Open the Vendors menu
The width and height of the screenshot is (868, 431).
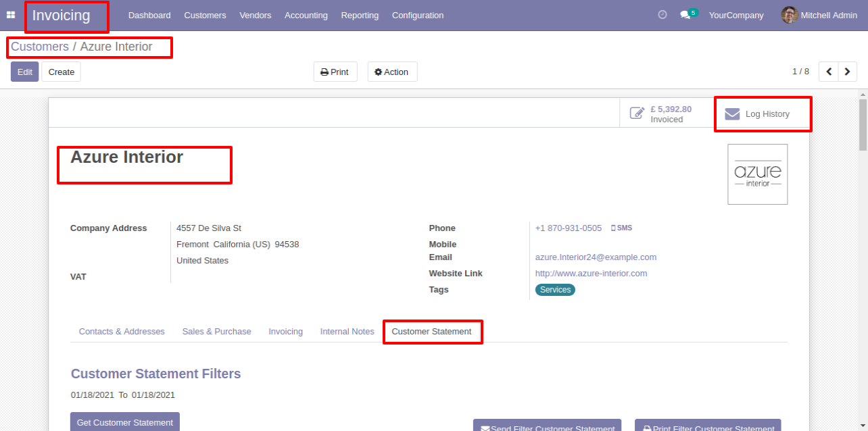coord(256,15)
